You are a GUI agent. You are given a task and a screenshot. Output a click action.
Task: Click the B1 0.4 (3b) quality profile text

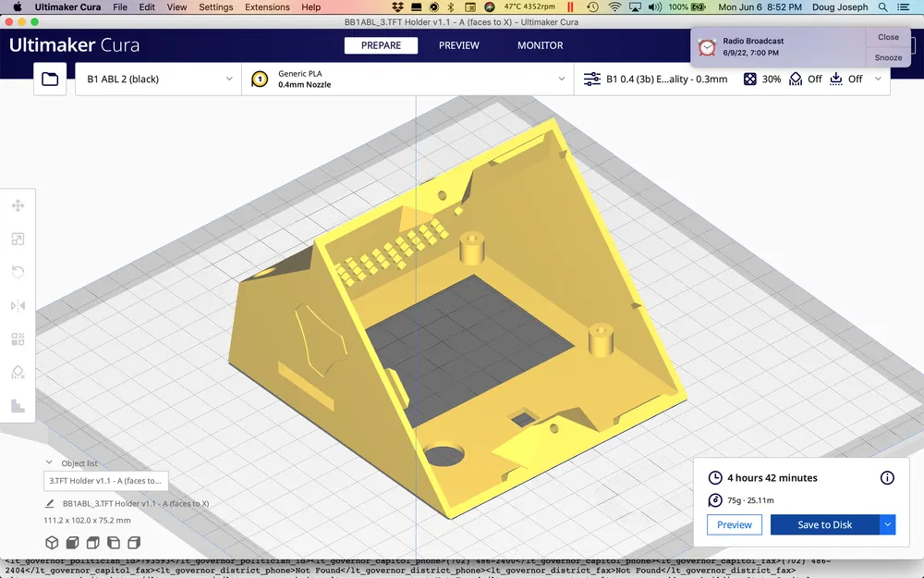pyautogui.click(x=666, y=79)
